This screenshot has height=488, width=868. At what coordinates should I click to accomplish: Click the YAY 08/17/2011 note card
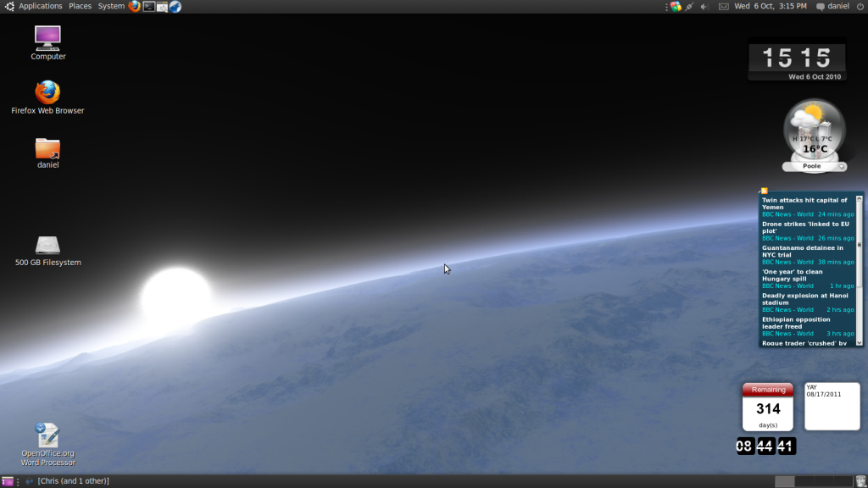click(x=832, y=407)
